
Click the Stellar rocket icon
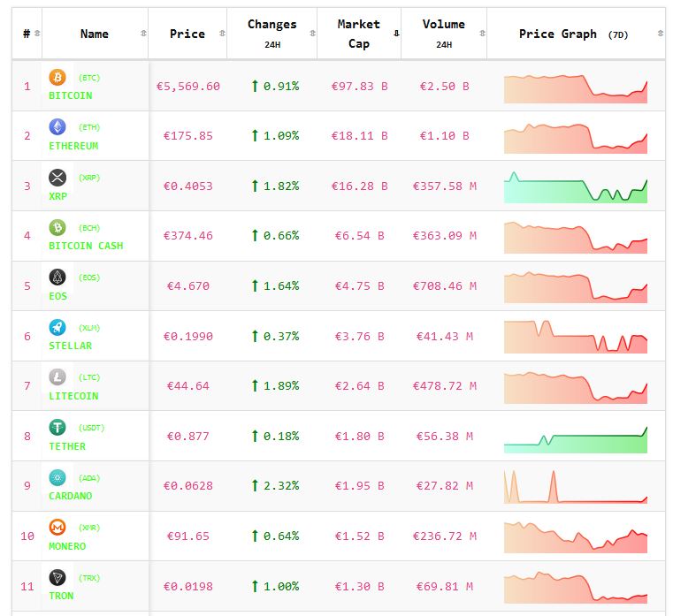[x=57, y=328]
